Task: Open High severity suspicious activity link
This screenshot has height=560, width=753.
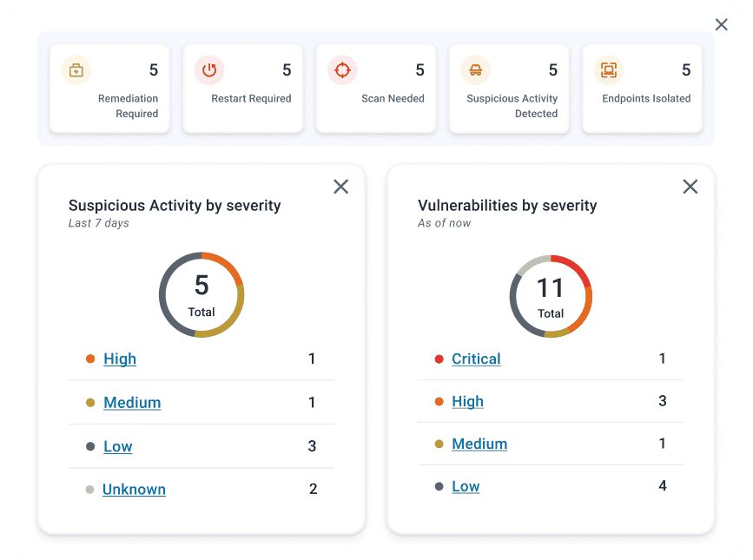Action: coord(120,359)
